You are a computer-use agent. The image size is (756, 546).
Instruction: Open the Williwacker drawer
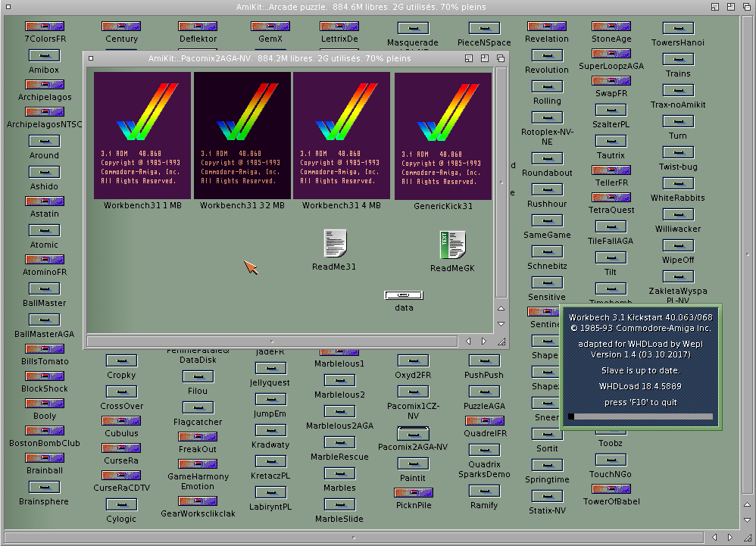(x=678, y=215)
